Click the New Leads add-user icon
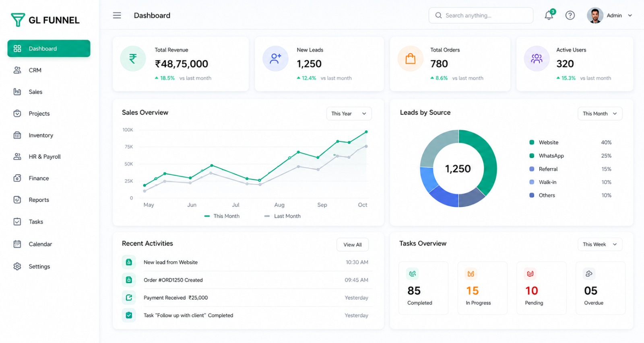This screenshot has width=644, height=343. click(275, 59)
